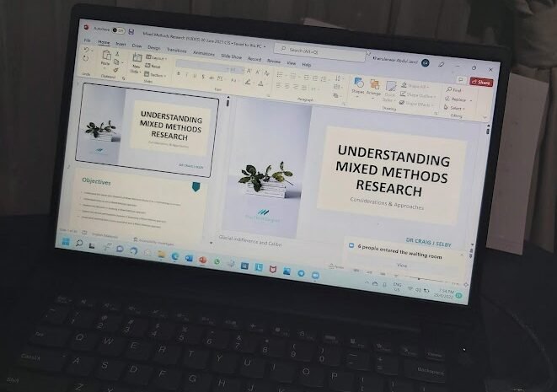The height and width of the screenshot is (392, 557).
Task: Select the Format Painter brush
Action: tap(115, 70)
